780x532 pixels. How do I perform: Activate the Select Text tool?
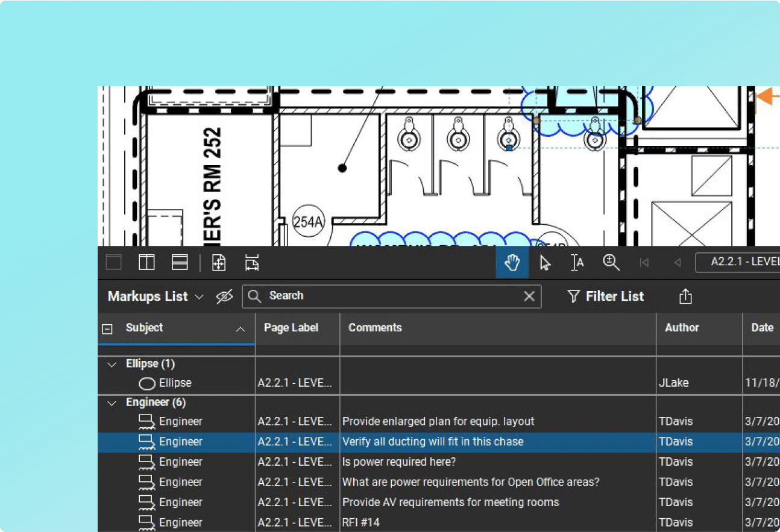coord(577,263)
